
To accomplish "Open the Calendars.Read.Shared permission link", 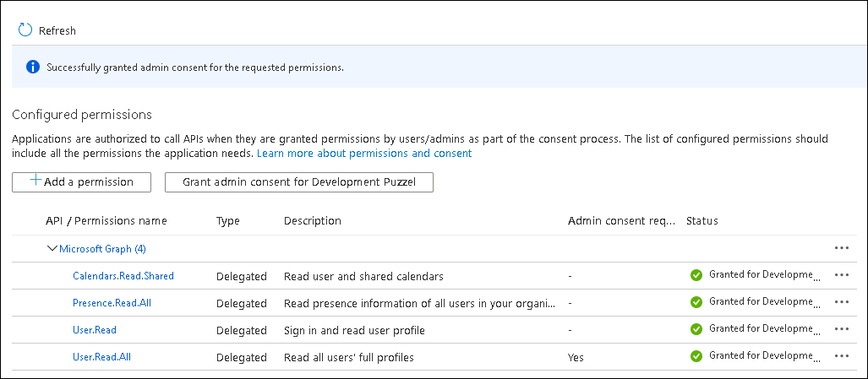I will click(123, 276).
